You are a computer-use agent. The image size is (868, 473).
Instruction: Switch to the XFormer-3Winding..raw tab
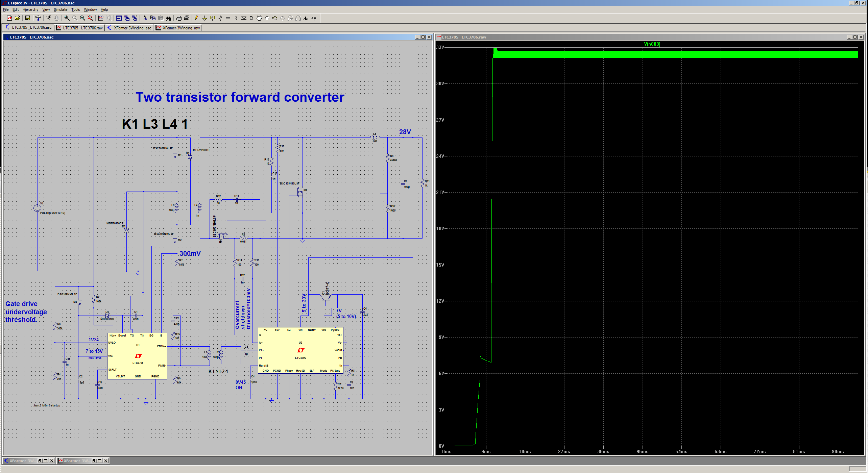tap(178, 28)
